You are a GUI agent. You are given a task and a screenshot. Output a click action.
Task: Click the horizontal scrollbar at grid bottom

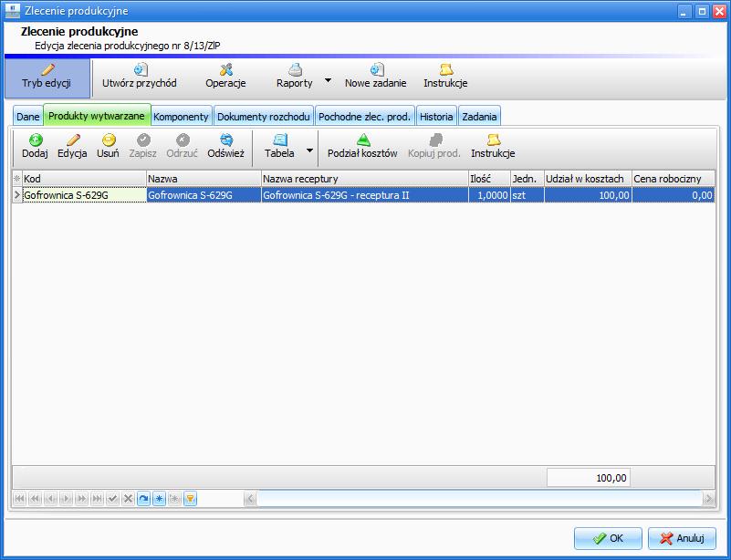coord(479,499)
